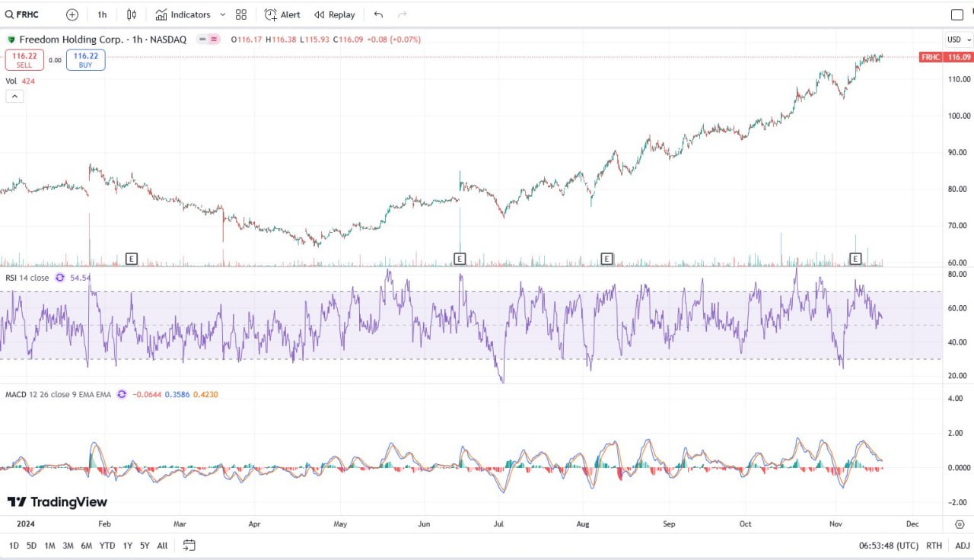Redo the chart action
This screenshot has height=560, width=974.
[403, 14]
